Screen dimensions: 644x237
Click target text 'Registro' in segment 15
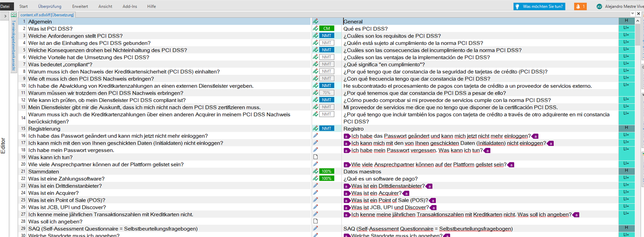353,129
